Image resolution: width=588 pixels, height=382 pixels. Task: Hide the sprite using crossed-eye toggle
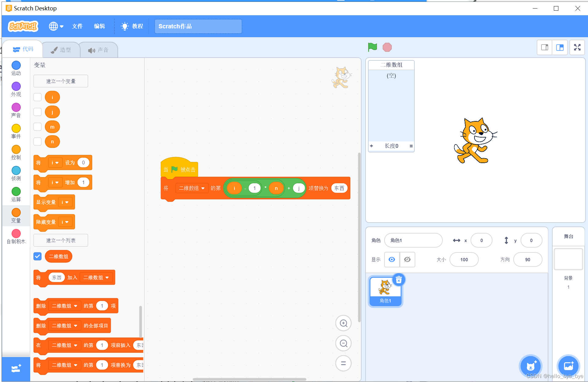click(407, 259)
